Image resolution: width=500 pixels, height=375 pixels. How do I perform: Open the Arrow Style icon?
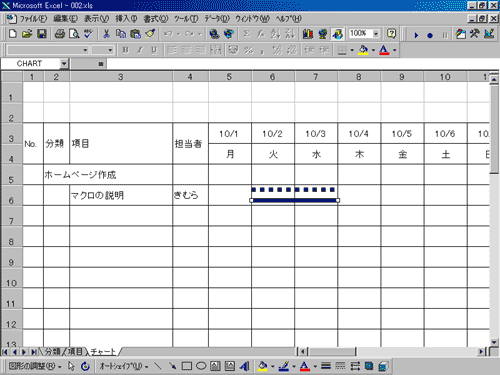(355, 366)
